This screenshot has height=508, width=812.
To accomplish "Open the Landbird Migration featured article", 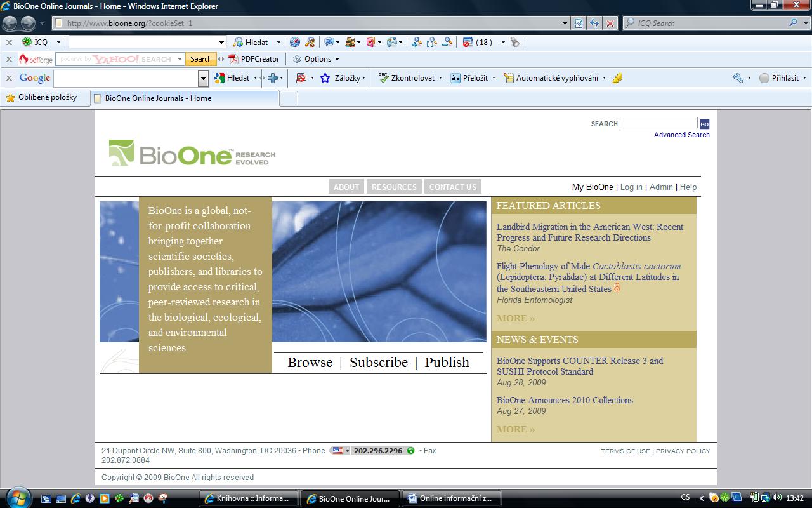I will point(590,232).
